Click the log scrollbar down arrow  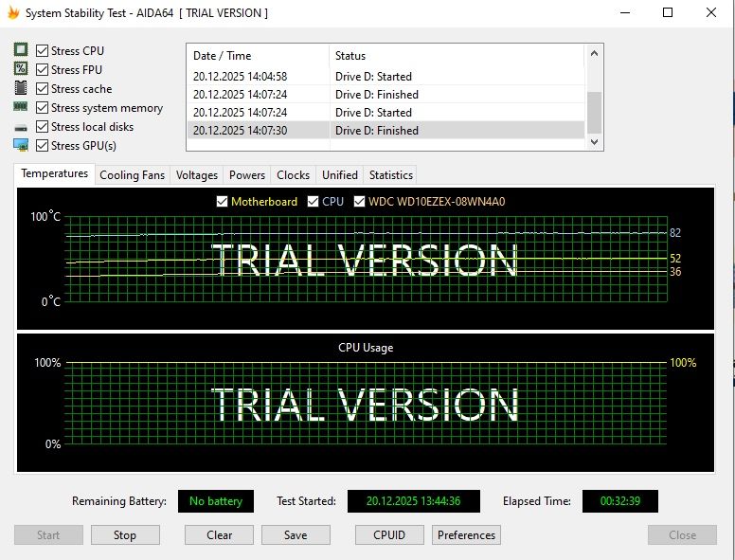pyautogui.click(x=595, y=141)
